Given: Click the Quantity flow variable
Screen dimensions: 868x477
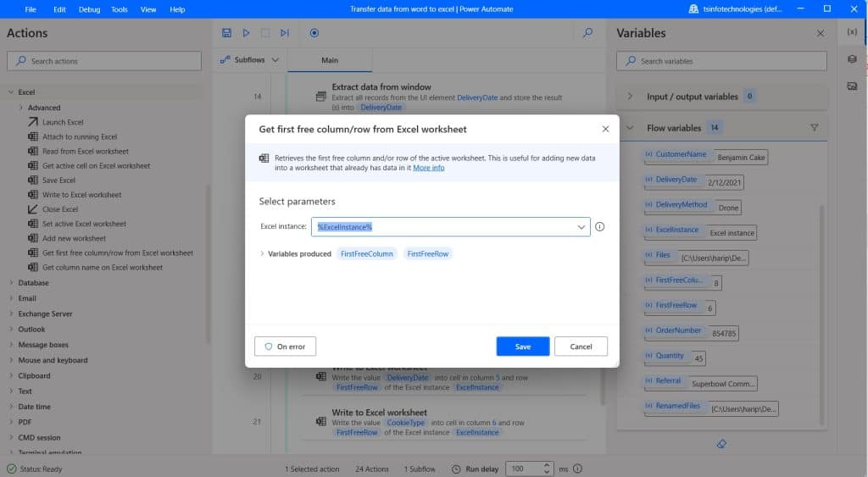Looking at the screenshot, I should 670,355.
